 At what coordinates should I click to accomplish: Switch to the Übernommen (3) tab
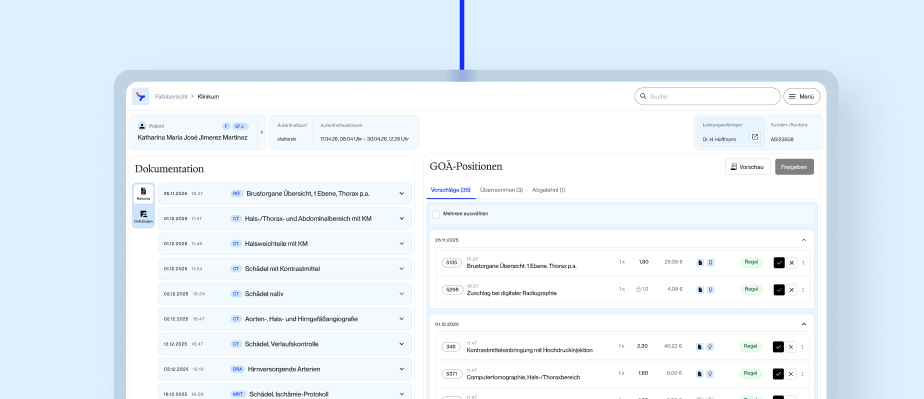(x=501, y=190)
